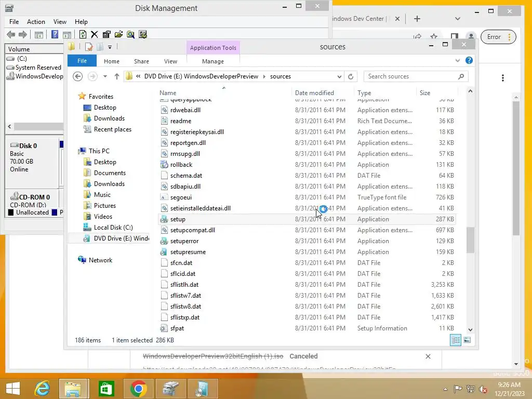Select the segoeui TrueType font file
This screenshot has width=532, height=399.
tap(307, 197)
